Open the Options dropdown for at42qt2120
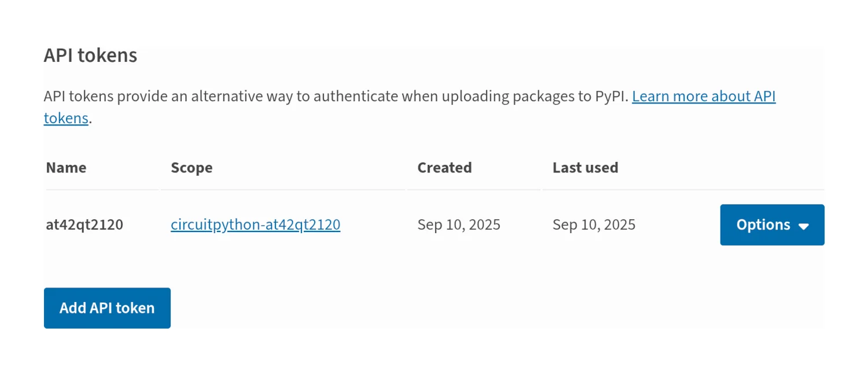 771,225
